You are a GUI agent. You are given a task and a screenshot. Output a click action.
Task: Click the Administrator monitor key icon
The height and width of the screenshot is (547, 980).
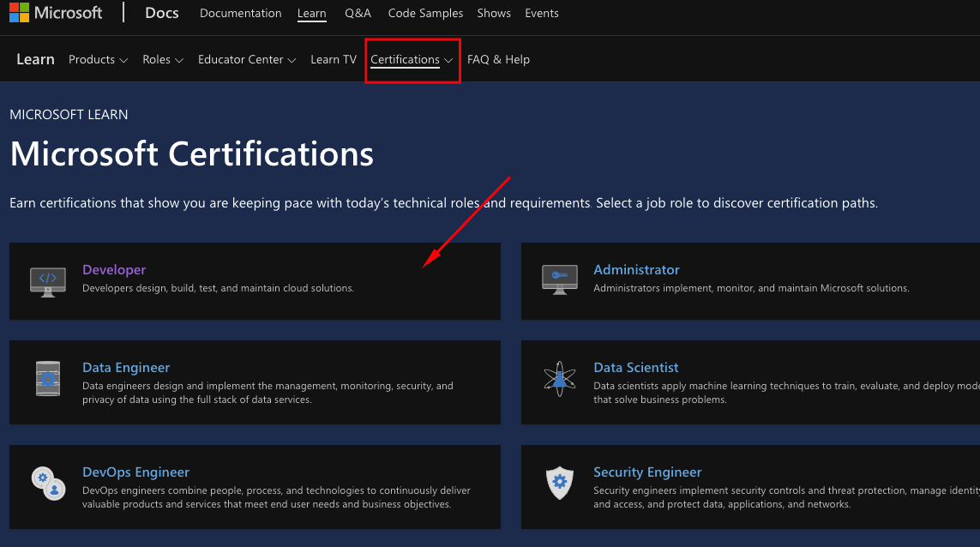(x=559, y=280)
